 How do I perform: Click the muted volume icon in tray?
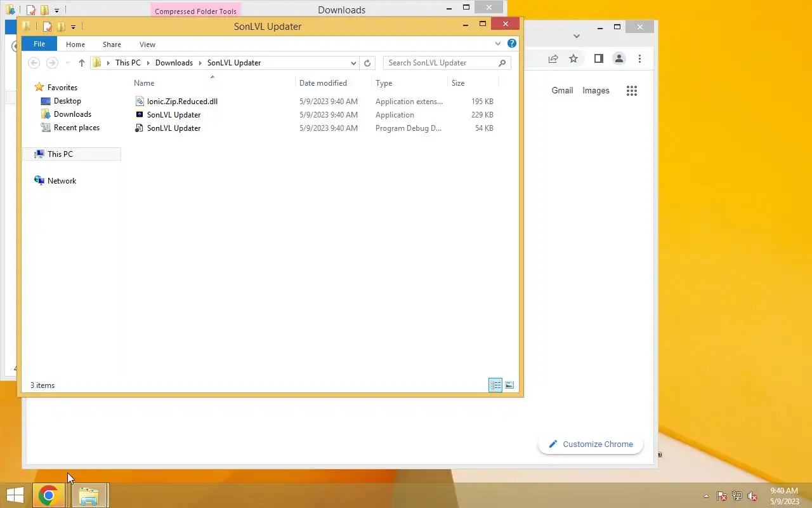752,496
